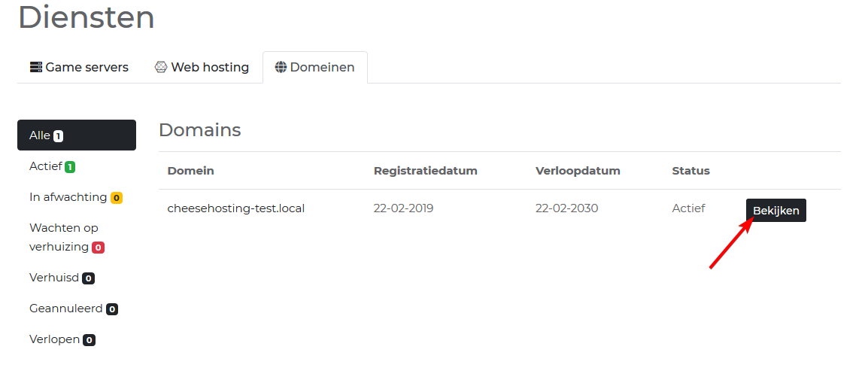The width and height of the screenshot is (868, 386).
Task: Click the Status column header
Action: [690, 171]
